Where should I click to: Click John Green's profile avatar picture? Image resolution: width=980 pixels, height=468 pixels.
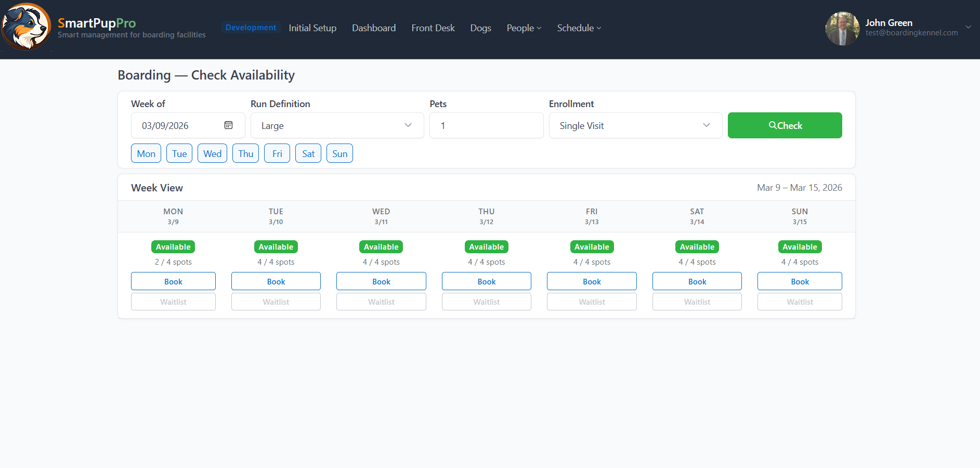click(842, 28)
